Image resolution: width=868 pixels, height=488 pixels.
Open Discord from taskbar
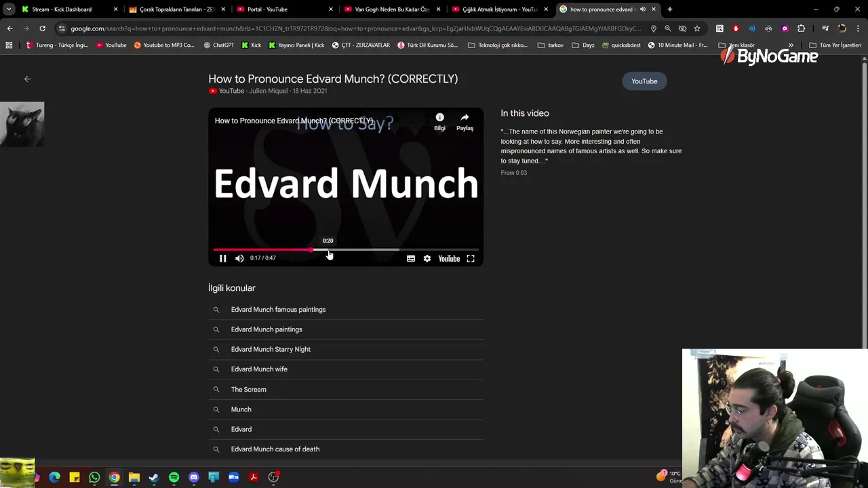click(194, 477)
